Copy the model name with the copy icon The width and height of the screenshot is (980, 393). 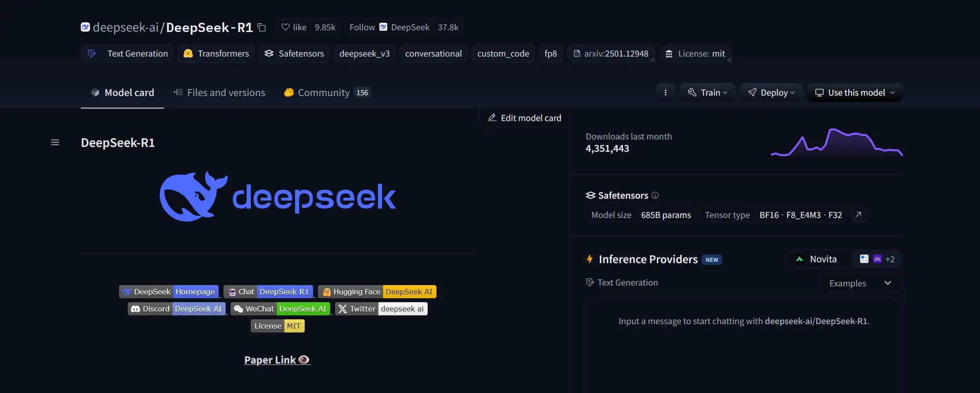[x=262, y=28]
